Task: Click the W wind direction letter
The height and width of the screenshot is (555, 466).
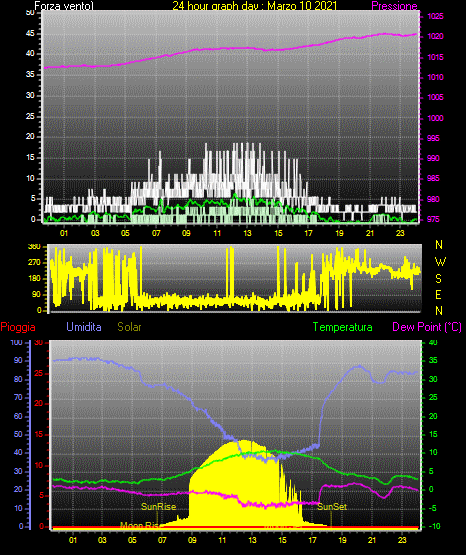Action: 440,262
